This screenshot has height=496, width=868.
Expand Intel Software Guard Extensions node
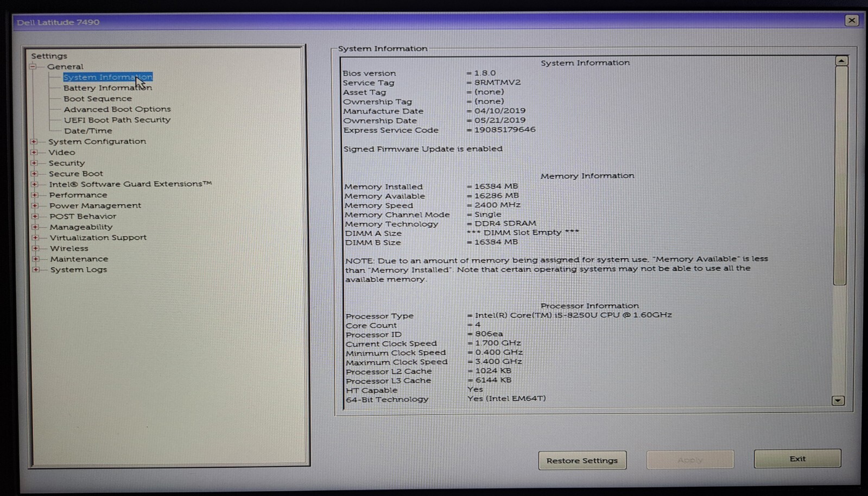pyautogui.click(x=35, y=185)
